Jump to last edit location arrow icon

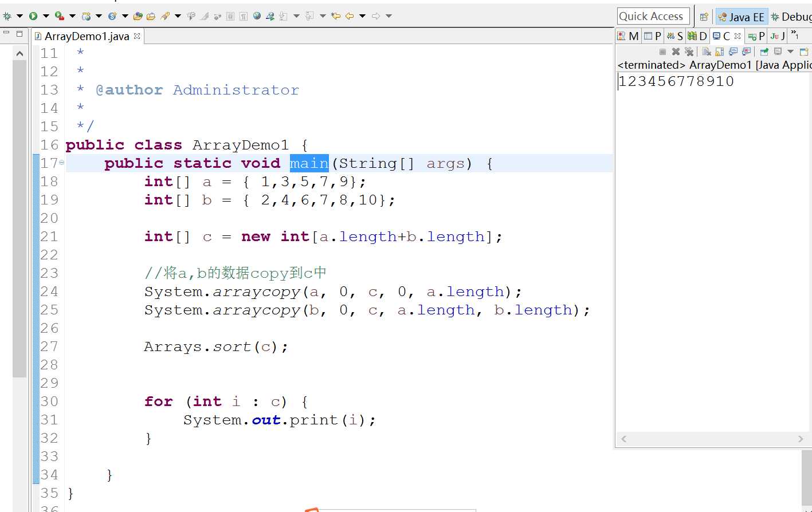coord(336,16)
